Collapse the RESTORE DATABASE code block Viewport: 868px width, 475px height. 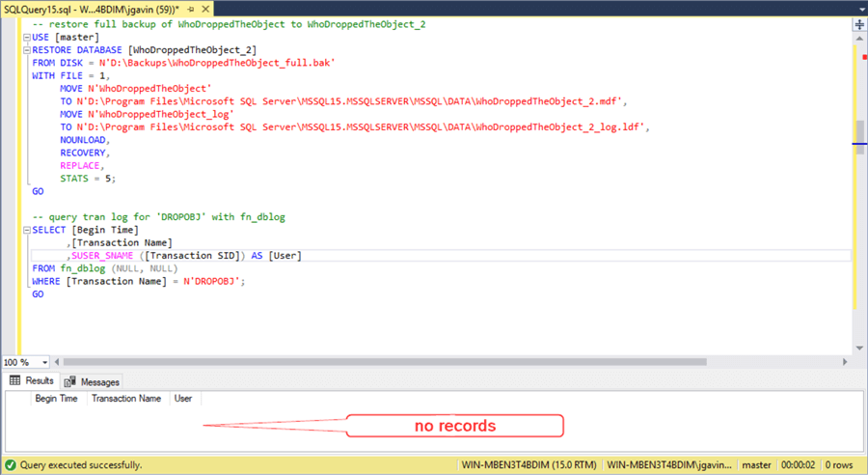[x=27, y=50]
